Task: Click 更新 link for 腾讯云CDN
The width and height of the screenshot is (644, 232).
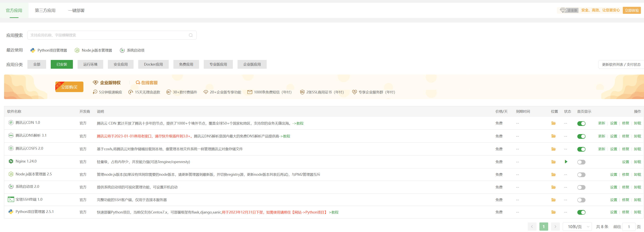Action: point(601,123)
